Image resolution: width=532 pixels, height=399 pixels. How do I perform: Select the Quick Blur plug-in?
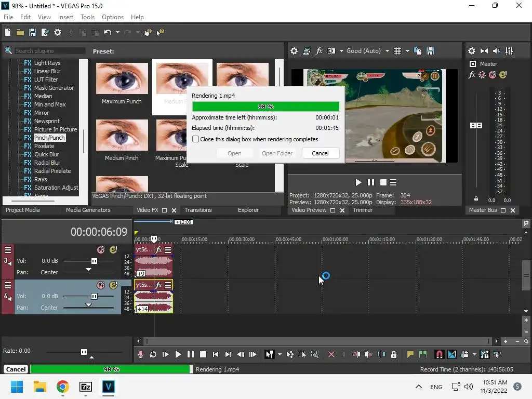click(46, 154)
